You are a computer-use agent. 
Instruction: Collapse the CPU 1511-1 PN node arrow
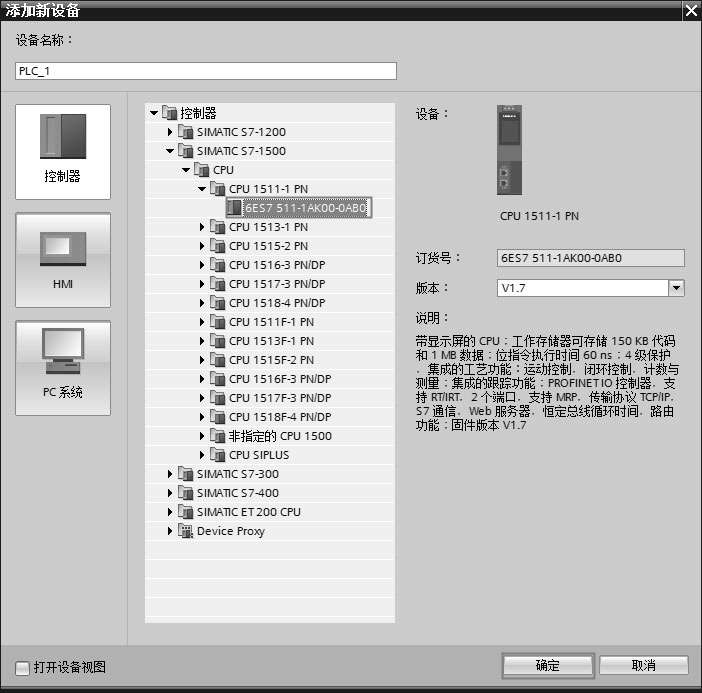point(202,189)
